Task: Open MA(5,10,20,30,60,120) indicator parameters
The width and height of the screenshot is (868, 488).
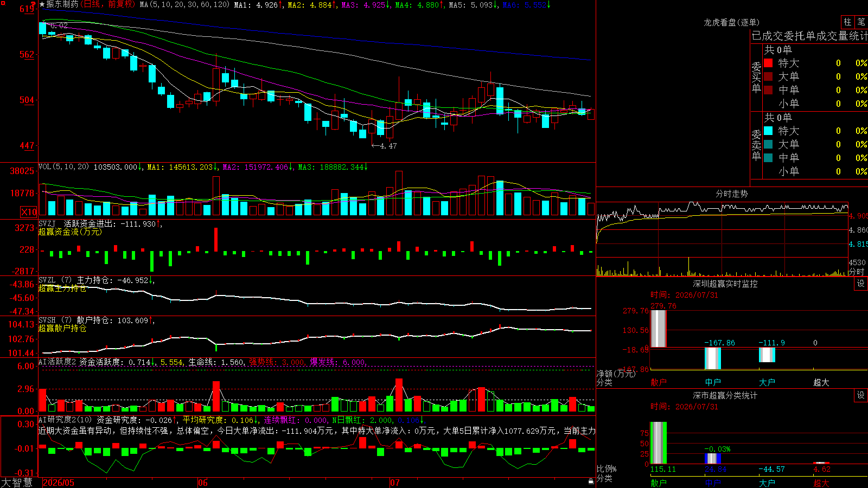Action: coord(184,5)
